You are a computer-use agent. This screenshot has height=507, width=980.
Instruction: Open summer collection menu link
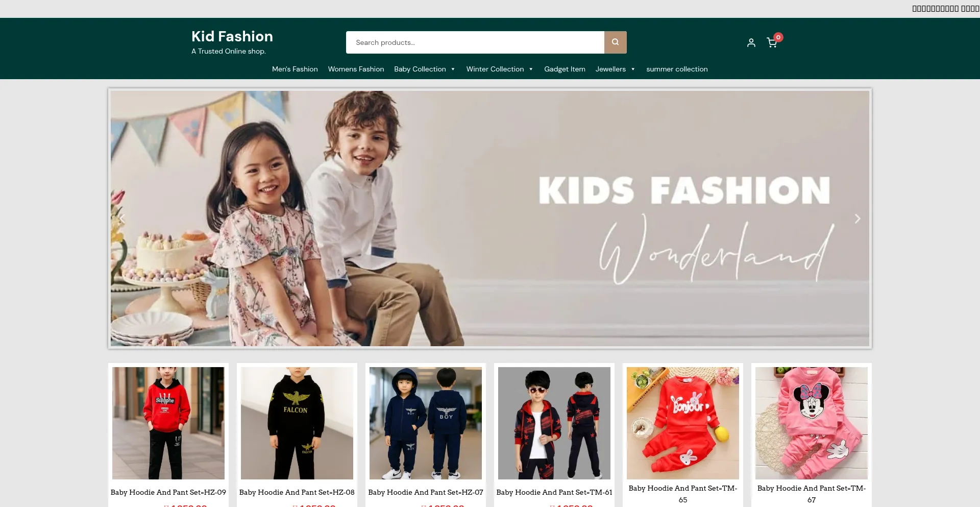[677, 69]
